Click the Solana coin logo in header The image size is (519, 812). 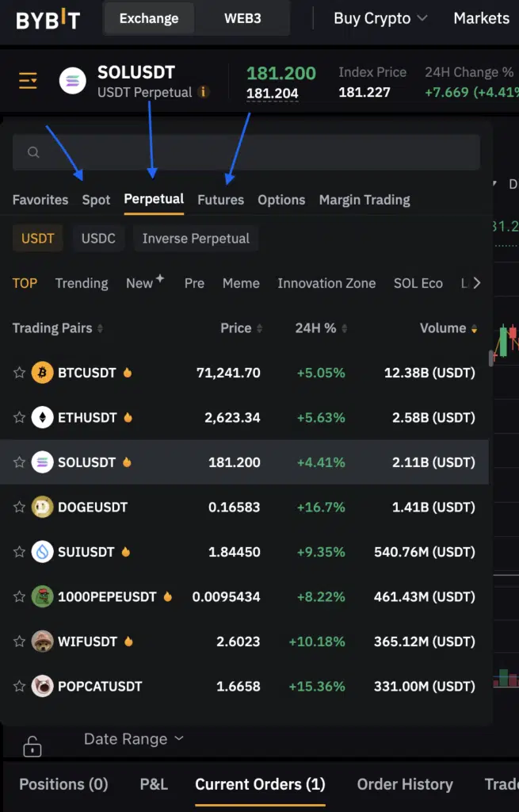click(x=72, y=81)
